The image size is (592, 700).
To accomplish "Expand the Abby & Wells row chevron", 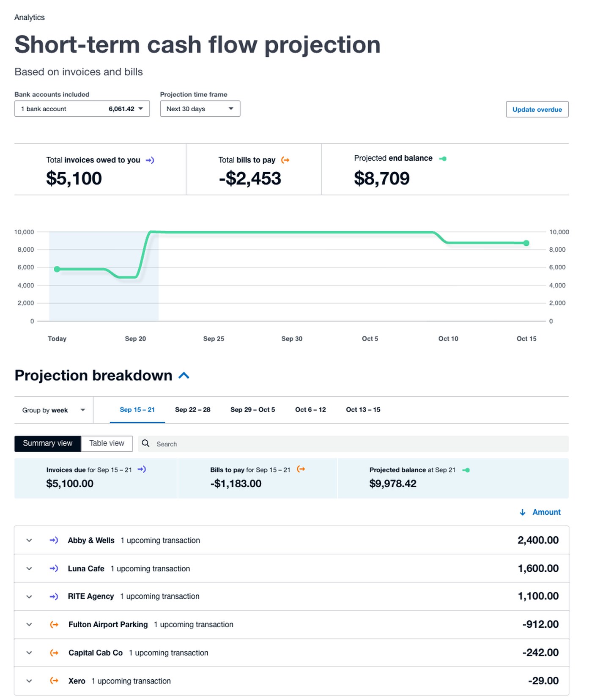I will (x=29, y=540).
